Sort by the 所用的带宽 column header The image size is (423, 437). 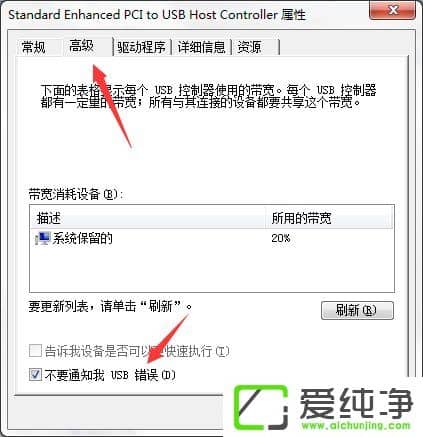329,218
